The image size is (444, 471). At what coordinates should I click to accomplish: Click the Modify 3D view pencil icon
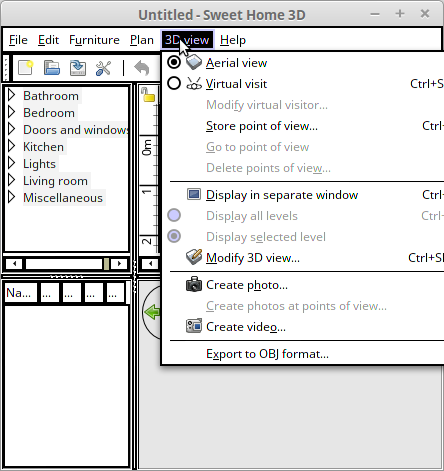click(194, 257)
